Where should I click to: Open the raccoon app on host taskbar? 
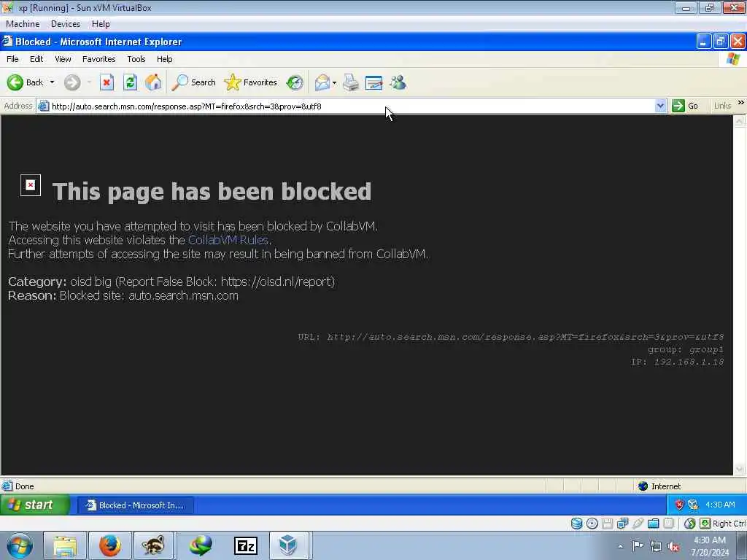155,545
